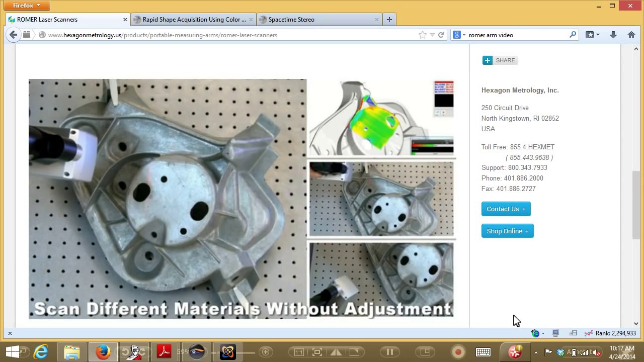Image resolution: width=644 pixels, height=362 pixels.
Task: Click the Alexa rank graph icon
Action: pyautogui.click(x=588, y=333)
